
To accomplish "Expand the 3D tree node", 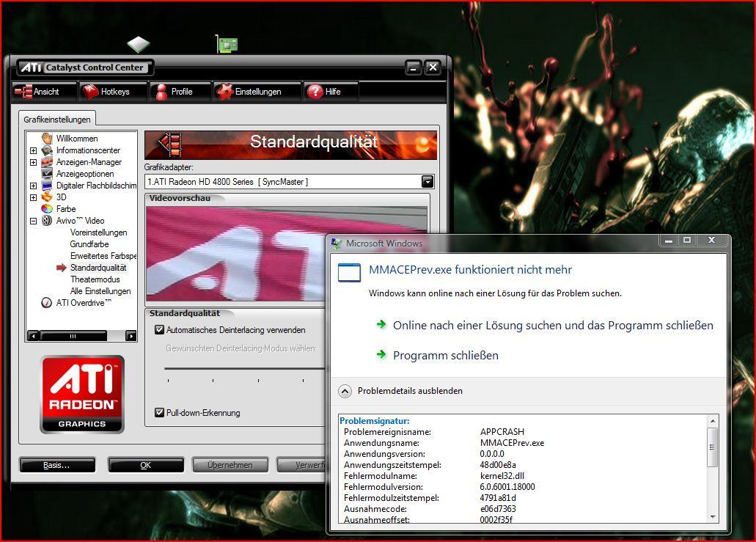I will (x=33, y=197).
